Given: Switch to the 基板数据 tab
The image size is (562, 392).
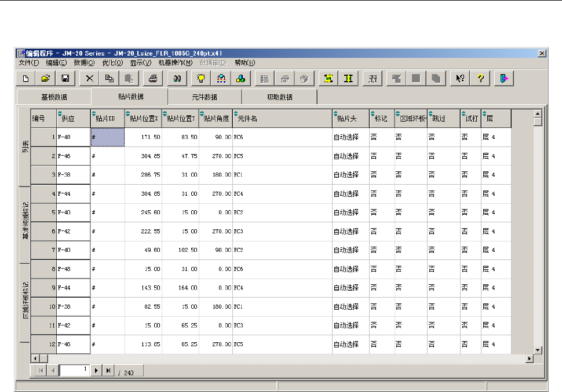Looking at the screenshot, I should coord(54,97).
